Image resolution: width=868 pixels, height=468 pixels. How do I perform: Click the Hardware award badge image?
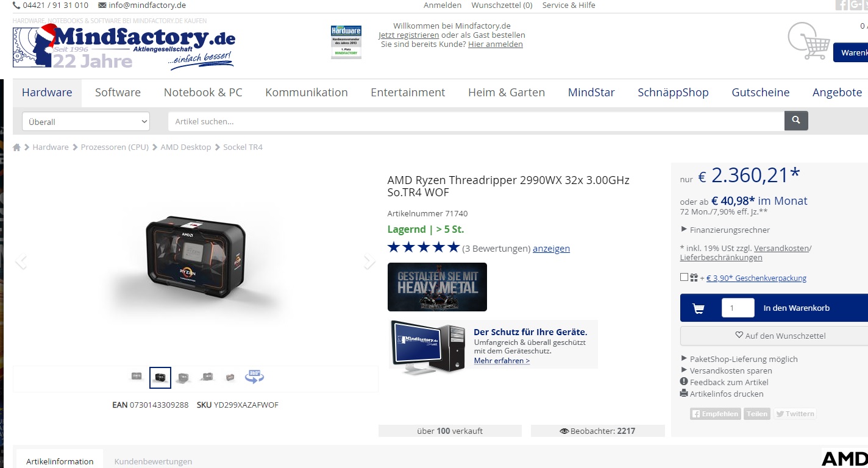[x=346, y=41]
